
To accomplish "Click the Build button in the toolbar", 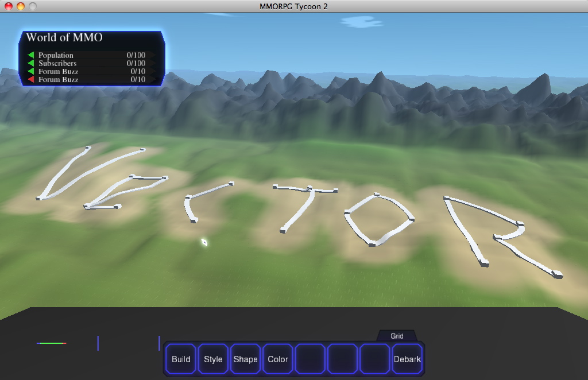I will click(181, 359).
